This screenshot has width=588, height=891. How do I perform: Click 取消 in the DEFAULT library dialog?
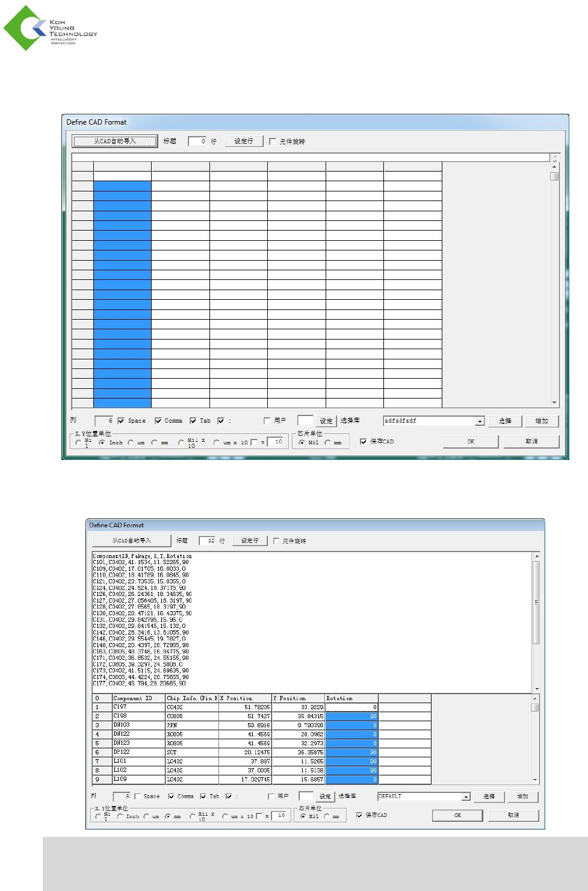point(513,815)
